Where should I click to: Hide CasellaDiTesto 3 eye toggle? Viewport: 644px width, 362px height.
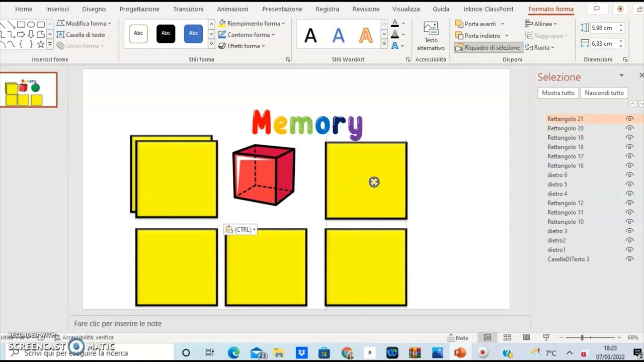629,259
